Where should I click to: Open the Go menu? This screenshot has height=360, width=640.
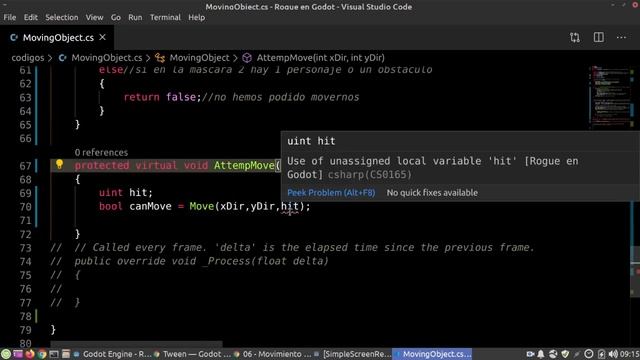(116, 18)
